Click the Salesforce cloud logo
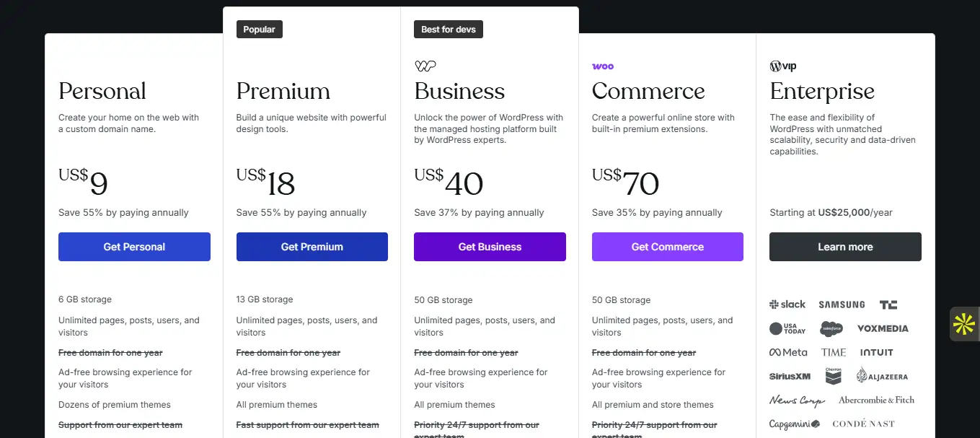This screenshot has width=980, height=438. click(x=831, y=328)
